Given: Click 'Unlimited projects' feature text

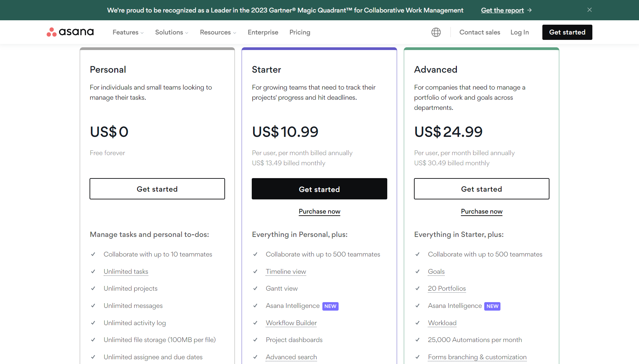Looking at the screenshot, I should point(130,288).
